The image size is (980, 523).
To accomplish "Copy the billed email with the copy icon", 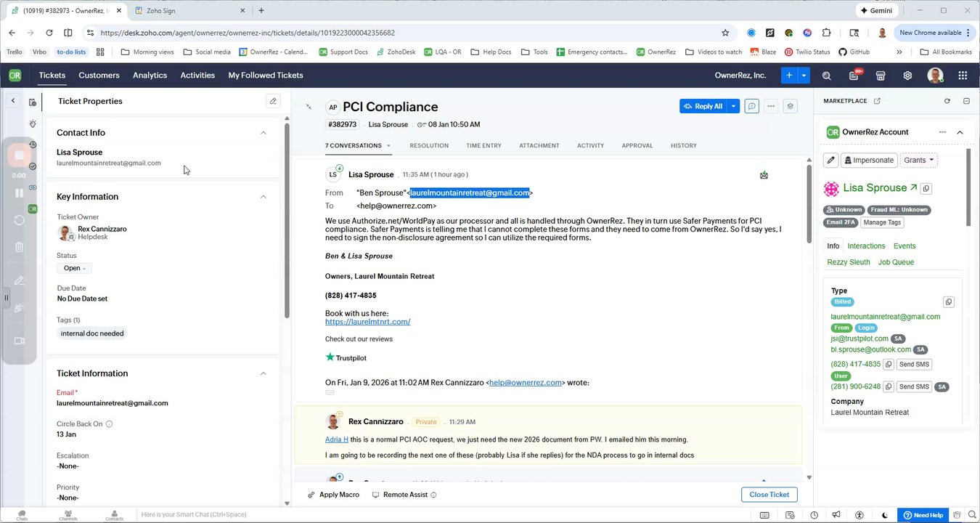I will [x=948, y=301].
